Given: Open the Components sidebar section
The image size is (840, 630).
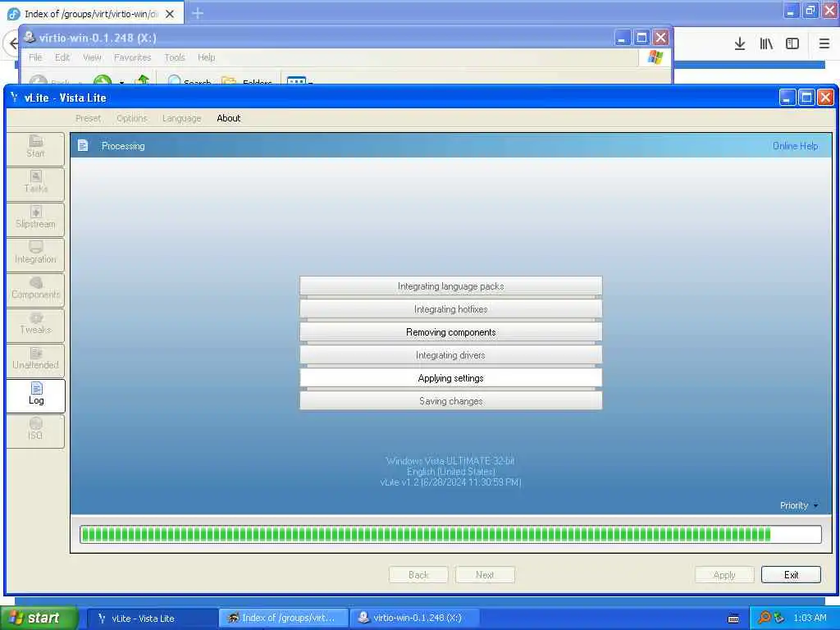Looking at the screenshot, I should point(35,290).
